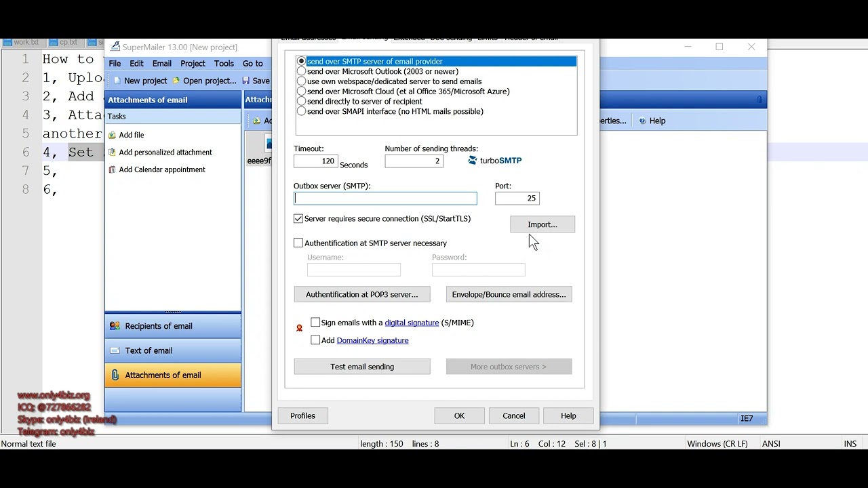
Task: Click the Test email sending button
Action: coord(362,367)
